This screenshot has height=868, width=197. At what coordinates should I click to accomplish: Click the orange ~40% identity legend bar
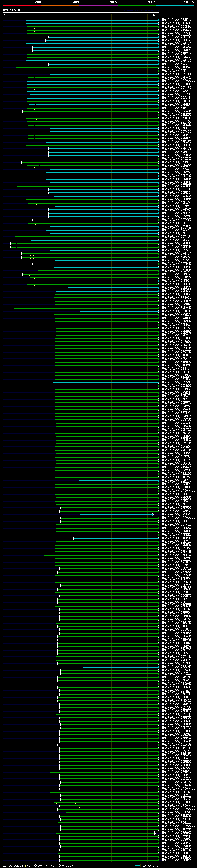[60, 6]
